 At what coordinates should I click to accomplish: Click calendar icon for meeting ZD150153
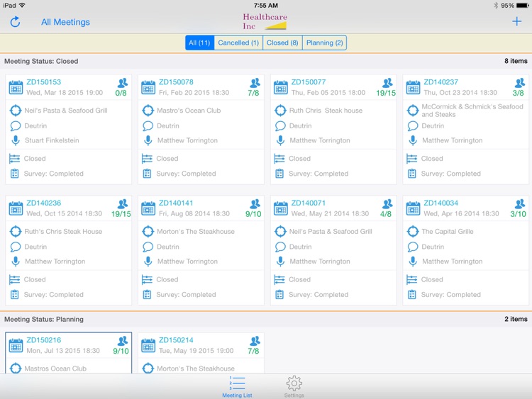[x=16, y=87]
